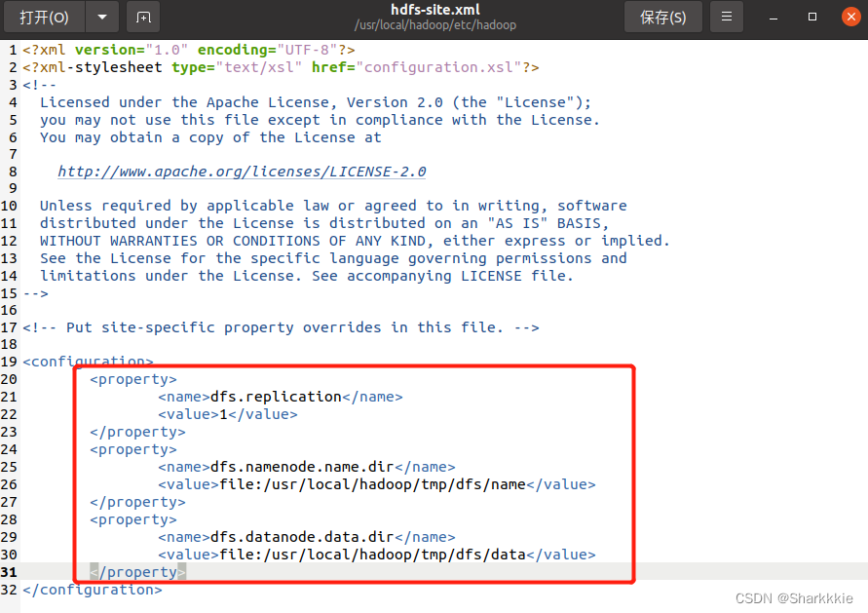
Task: Click the closing </configuration> tag
Action: [93, 590]
